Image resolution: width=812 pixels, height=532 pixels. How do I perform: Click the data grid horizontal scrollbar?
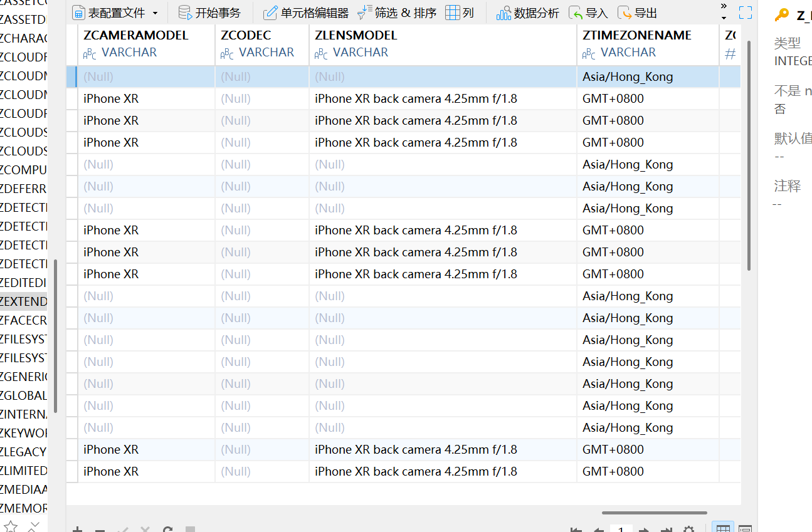click(654, 513)
